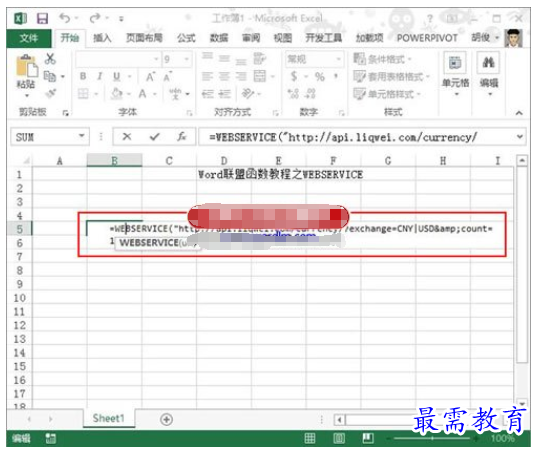Select column C header
Viewport: 535px width, 451px height.
pyautogui.click(x=169, y=160)
